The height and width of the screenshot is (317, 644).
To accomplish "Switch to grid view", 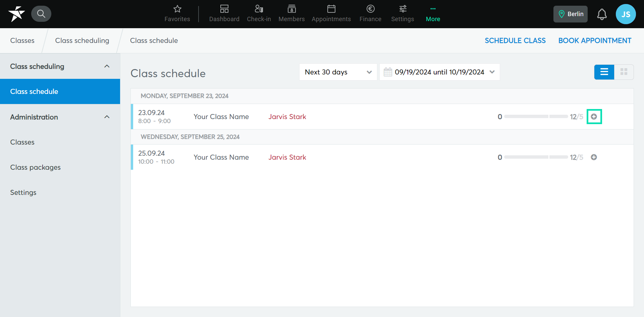I will (624, 72).
